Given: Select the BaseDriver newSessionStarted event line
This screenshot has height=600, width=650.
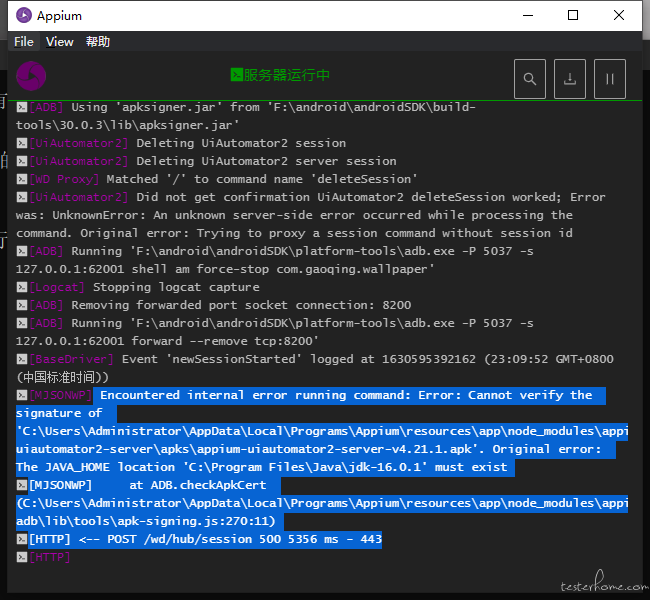Looking at the screenshot, I should click(x=315, y=368).
